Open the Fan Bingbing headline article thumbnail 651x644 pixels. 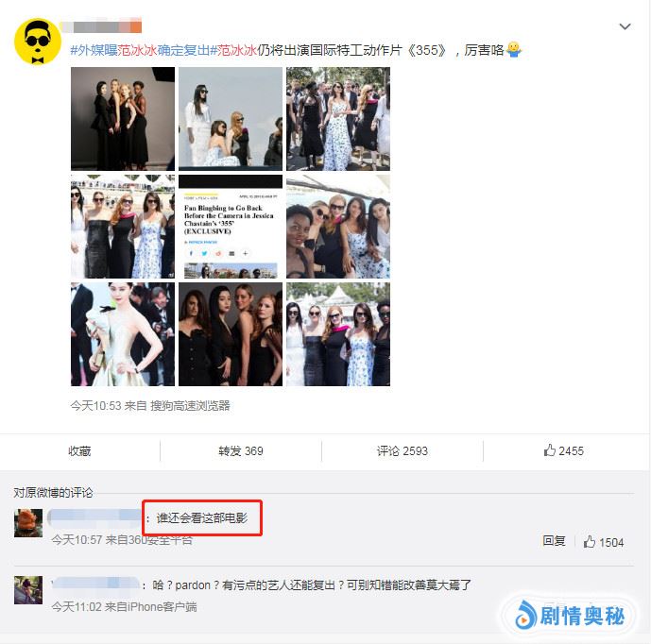pos(231,227)
